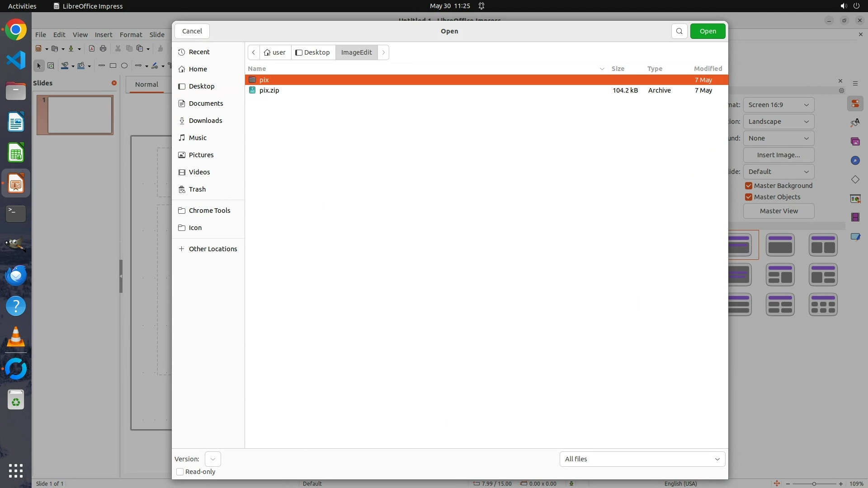Open the Format menu
The width and height of the screenshot is (868, 488).
click(131, 35)
